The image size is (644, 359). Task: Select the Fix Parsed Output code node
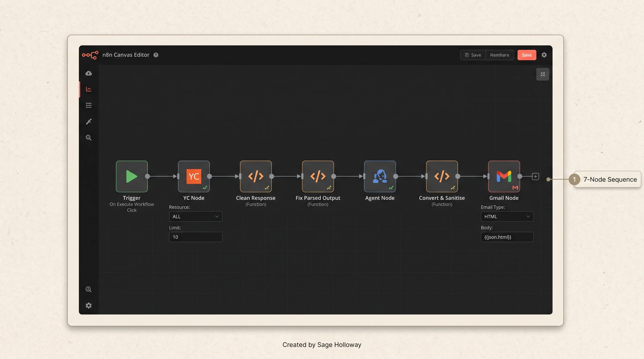(x=318, y=176)
